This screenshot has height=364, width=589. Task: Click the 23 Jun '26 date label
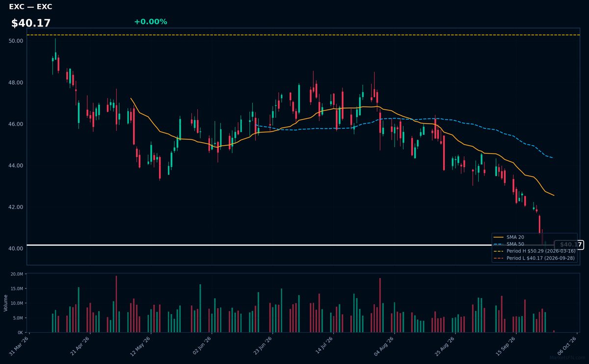tap(263, 346)
